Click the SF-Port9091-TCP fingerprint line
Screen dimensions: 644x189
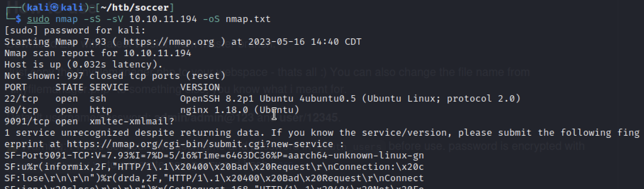click(x=214, y=156)
